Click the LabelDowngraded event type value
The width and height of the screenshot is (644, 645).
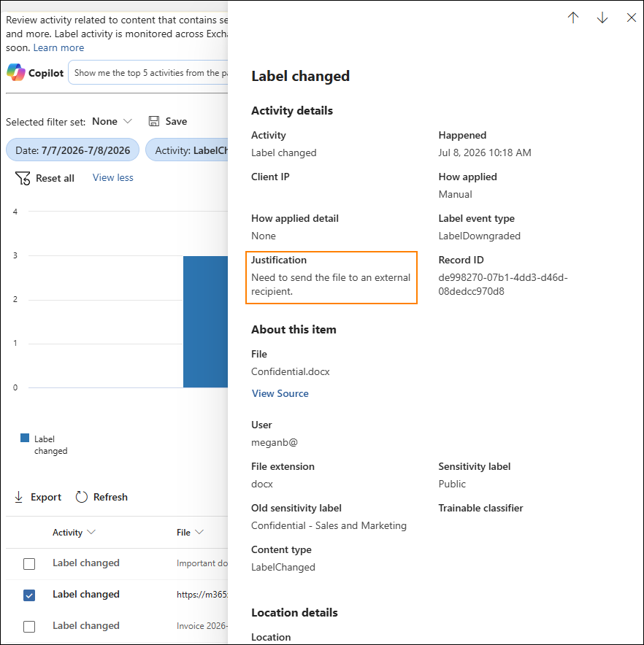click(x=479, y=236)
